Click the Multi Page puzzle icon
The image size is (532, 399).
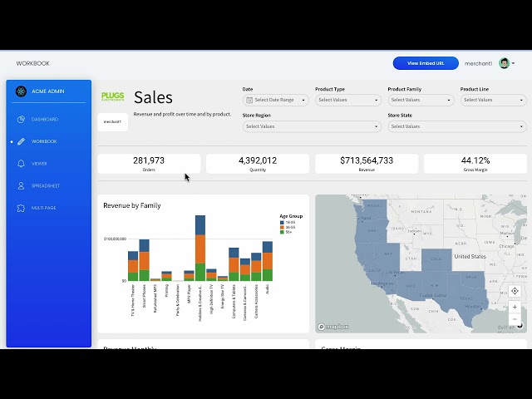point(21,208)
